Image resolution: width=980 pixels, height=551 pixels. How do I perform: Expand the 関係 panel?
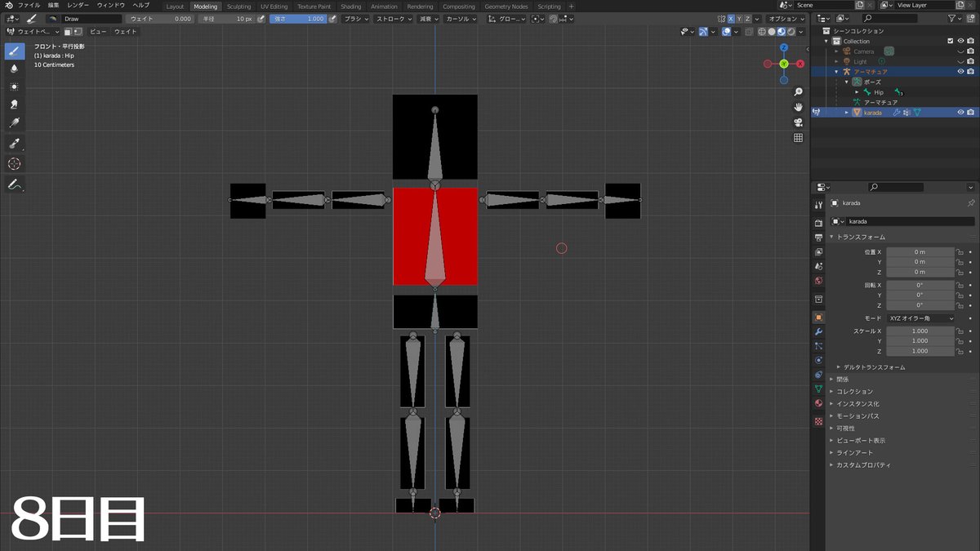coord(840,380)
